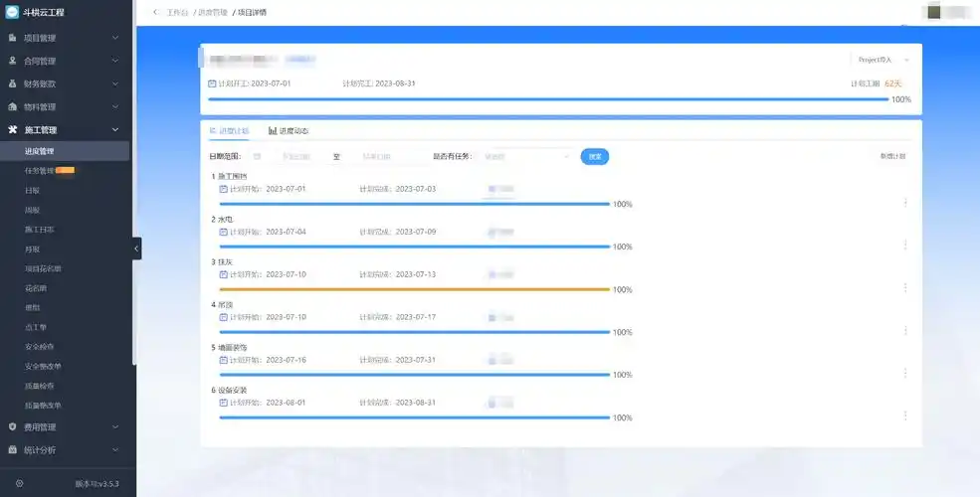The width and height of the screenshot is (980, 497).
Task: Click the start date input field
Action: [296, 157]
